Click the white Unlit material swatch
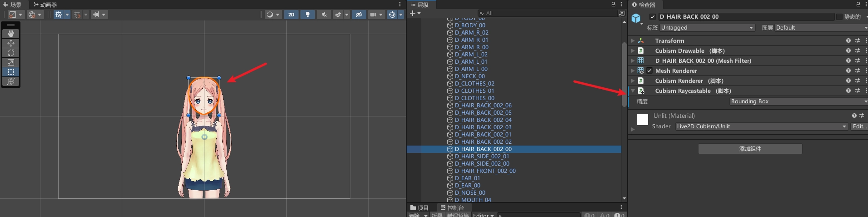Screen dimensions: 868x217 tap(643, 120)
